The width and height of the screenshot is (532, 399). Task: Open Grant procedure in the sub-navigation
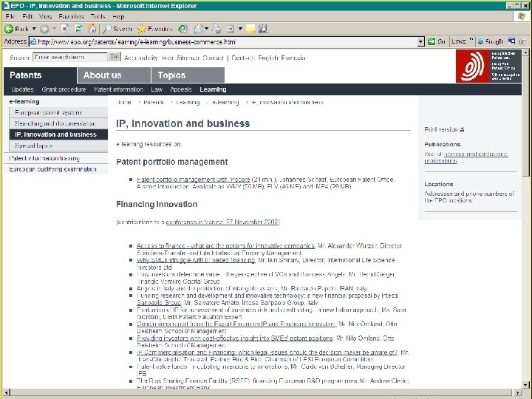tap(64, 89)
